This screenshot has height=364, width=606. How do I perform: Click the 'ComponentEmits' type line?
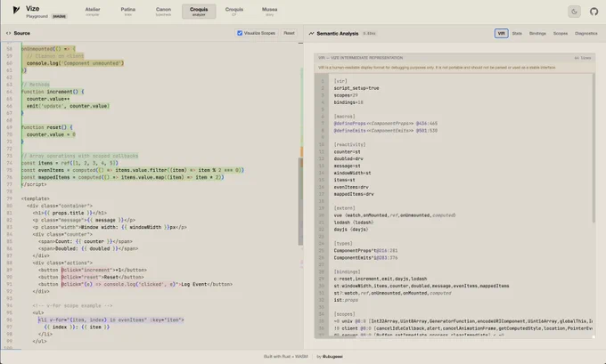click(x=365, y=258)
